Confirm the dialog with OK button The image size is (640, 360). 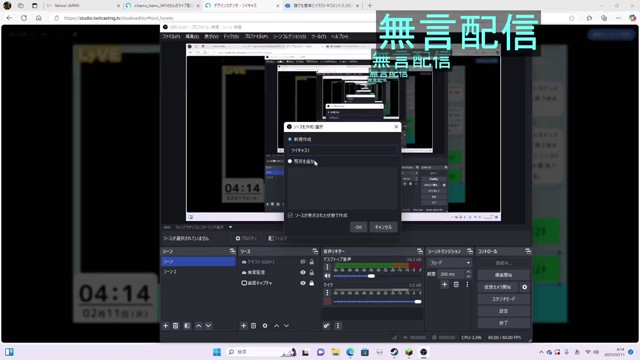[x=358, y=227]
